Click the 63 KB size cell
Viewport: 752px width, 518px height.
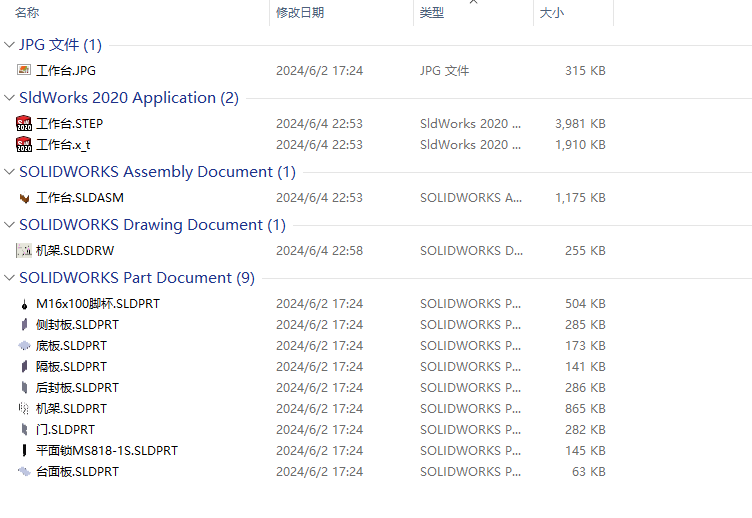pyautogui.click(x=589, y=472)
